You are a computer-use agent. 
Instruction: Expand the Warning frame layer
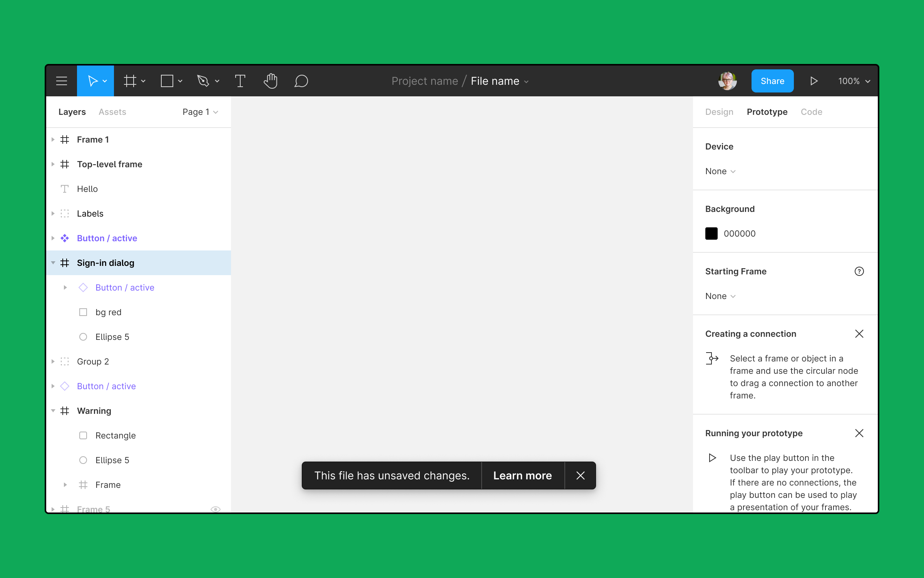(54, 410)
